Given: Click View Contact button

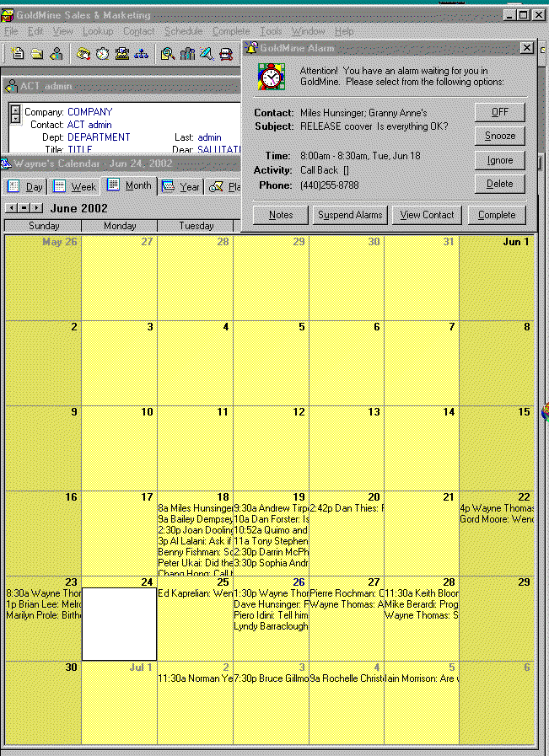Looking at the screenshot, I should [427, 215].
